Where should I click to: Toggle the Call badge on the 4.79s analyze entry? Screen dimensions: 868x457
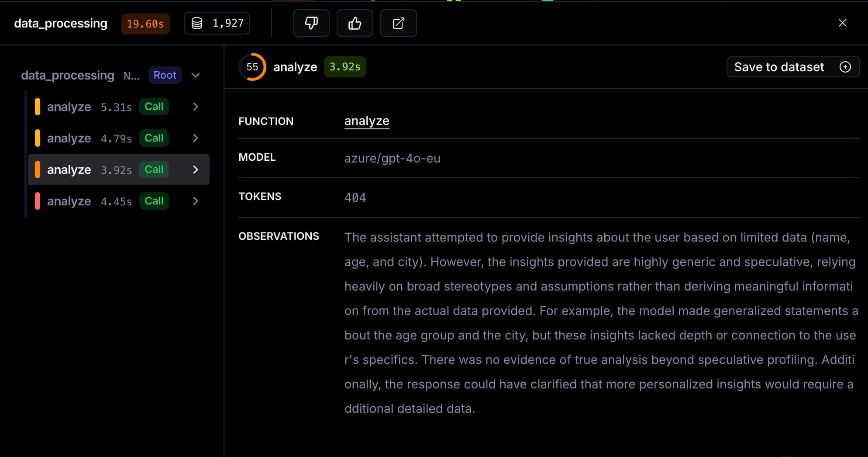(x=154, y=138)
